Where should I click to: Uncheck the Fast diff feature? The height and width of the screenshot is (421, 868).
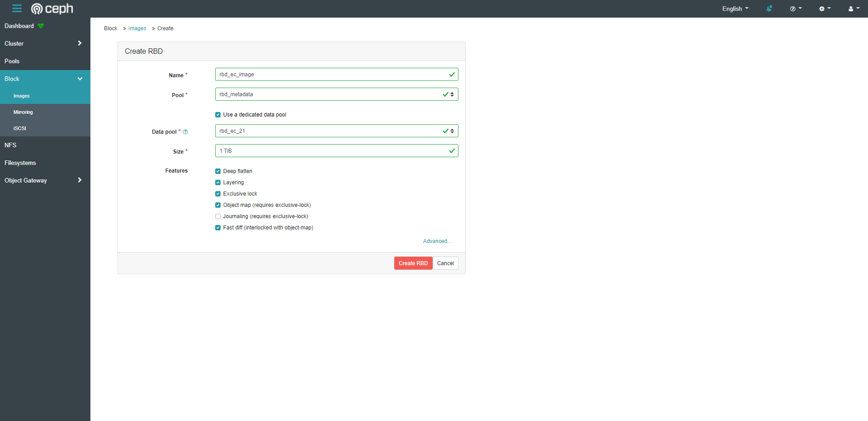point(218,228)
